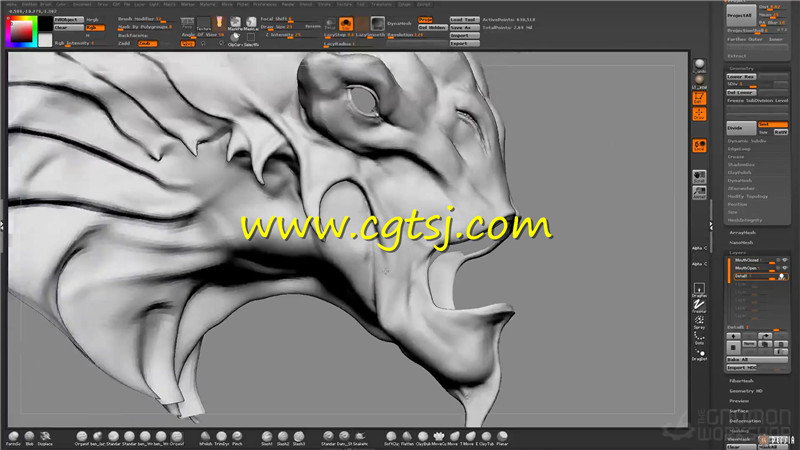This screenshot has width=800, height=450.
Task: Expand the ZRemesher section
Action: click(741, 188)
